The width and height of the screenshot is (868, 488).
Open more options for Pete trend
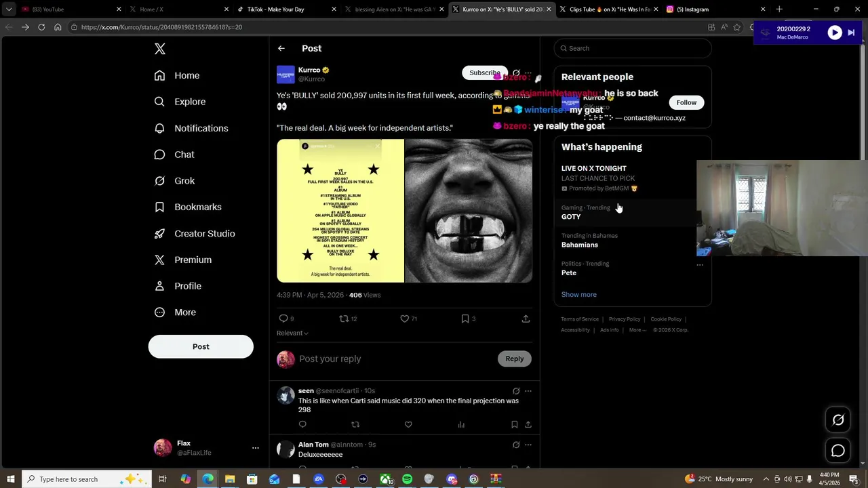pos(700,265)
